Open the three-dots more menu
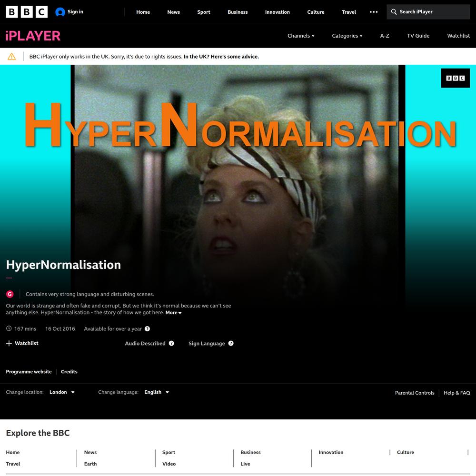The height and width of the screenshot is (476, 476). pos(374,12)
